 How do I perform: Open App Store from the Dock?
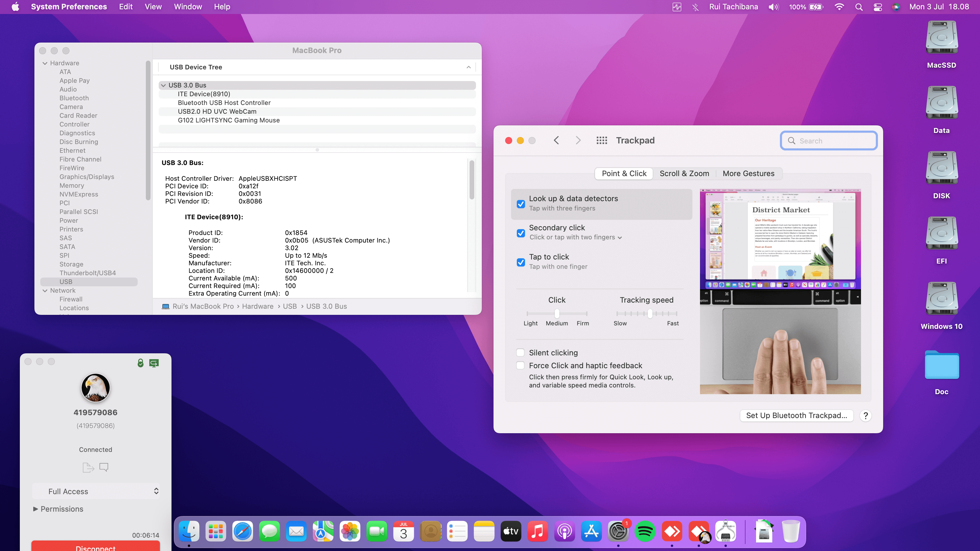591,531
